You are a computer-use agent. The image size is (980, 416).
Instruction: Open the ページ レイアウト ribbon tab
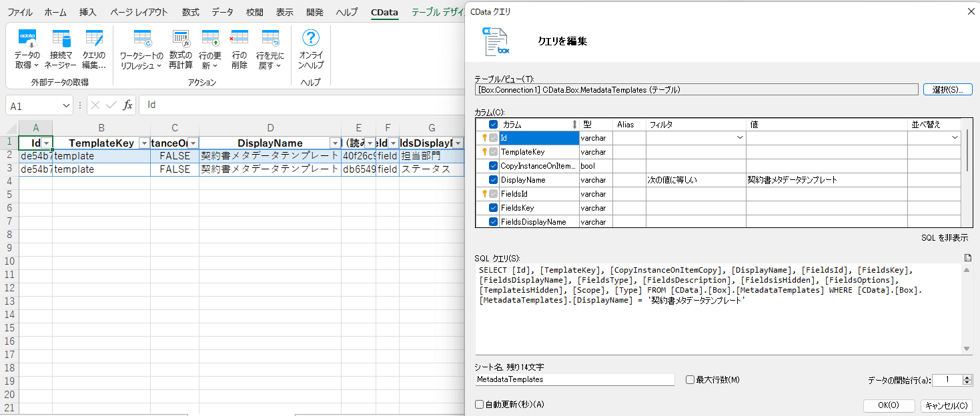[x=139, y=12]
